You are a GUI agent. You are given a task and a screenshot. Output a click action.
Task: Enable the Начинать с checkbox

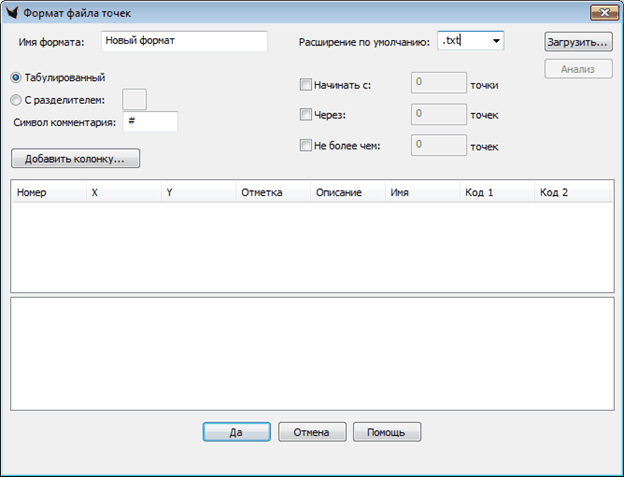(306, 85)
